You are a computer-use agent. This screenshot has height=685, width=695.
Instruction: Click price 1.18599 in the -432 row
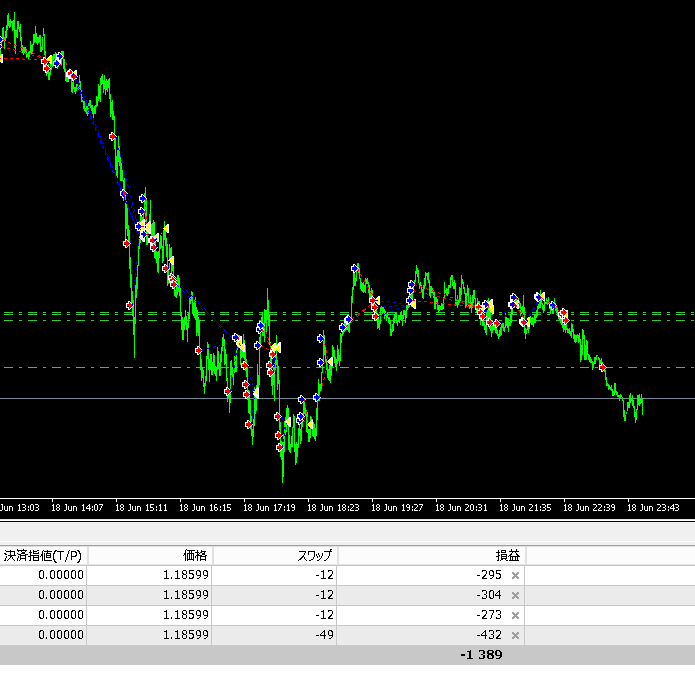[186, 635]
